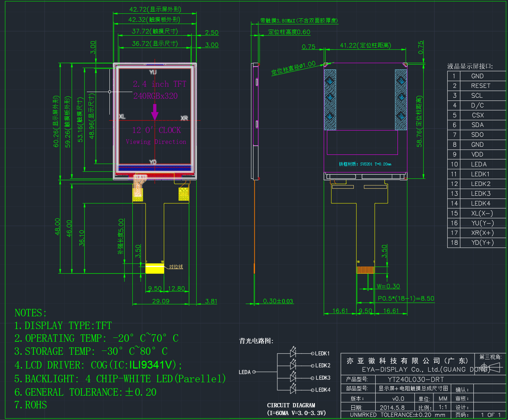Click the 'Viewing Direction' label
This screenshot has height=420, width=508.
click(156, 142)
